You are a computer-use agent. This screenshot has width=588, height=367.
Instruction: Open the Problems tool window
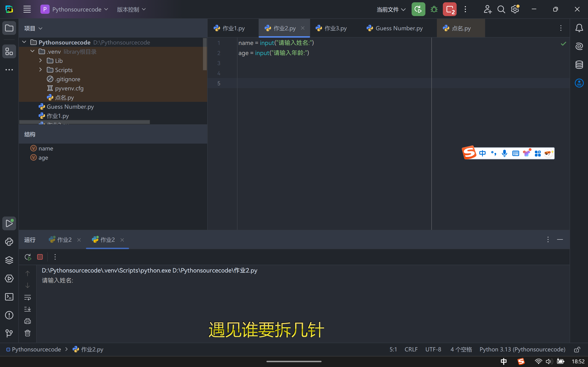[x=9, y=315]
